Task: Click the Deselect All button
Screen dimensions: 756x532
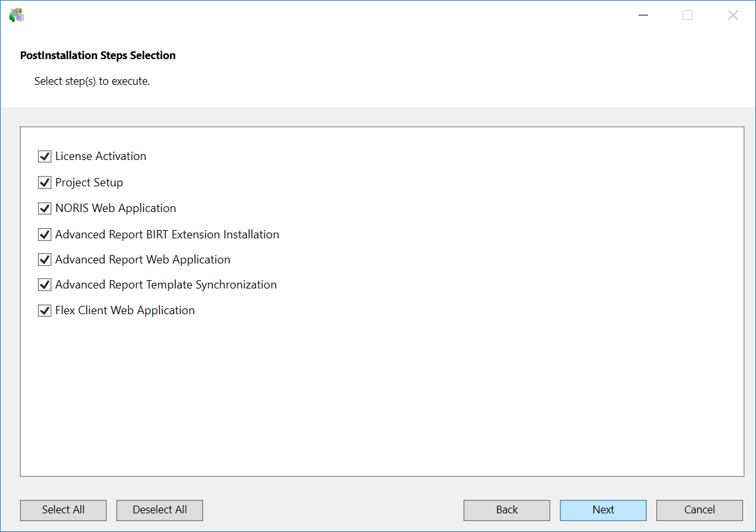Action: [x=159, y=510]
